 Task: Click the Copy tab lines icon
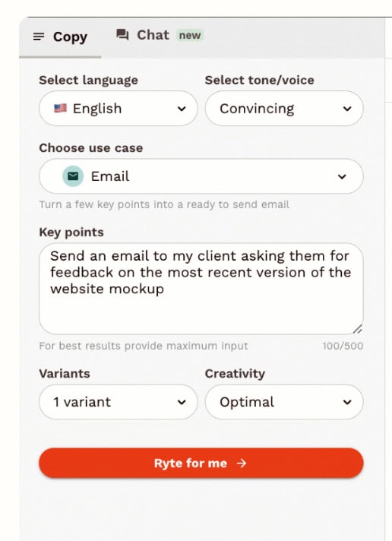point(39,36)
